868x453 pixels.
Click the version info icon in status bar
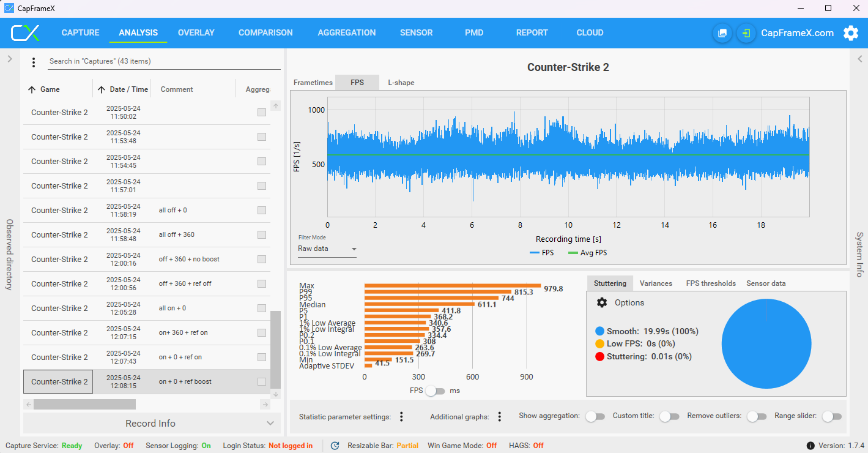tap(811, 446)
